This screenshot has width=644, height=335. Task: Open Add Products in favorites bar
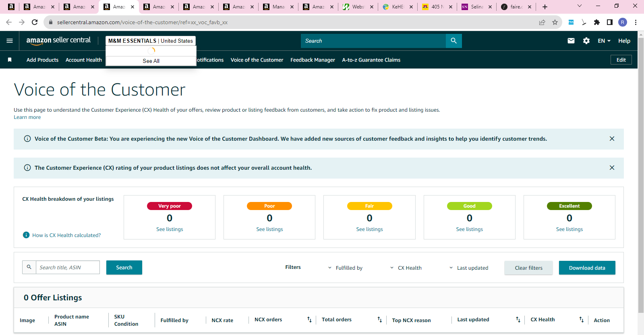[x=42, y=60]
